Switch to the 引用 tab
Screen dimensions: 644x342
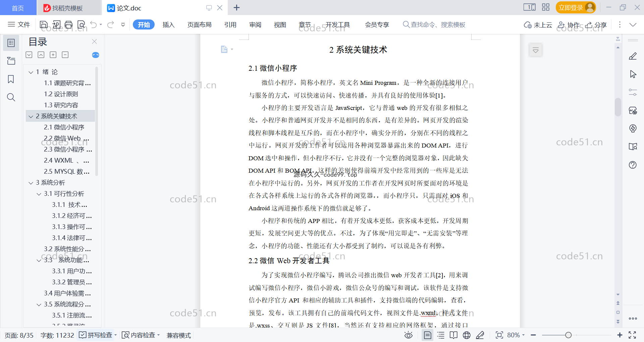pos(230,24)
